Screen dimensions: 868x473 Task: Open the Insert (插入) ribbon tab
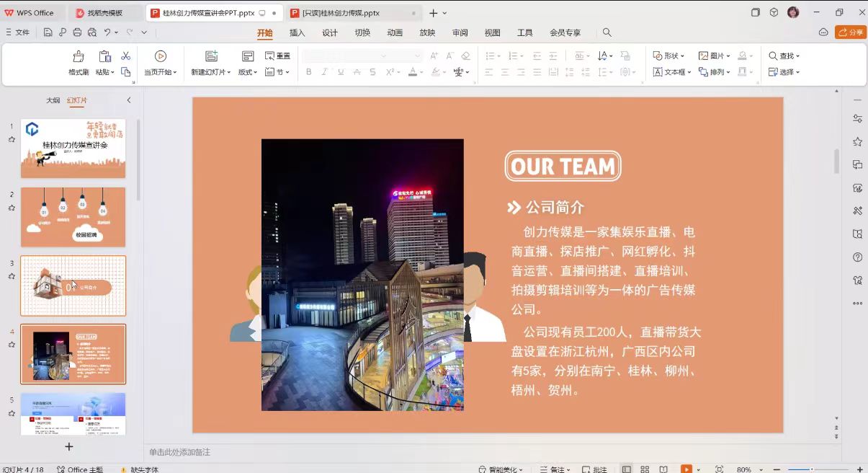click(297, 32)
